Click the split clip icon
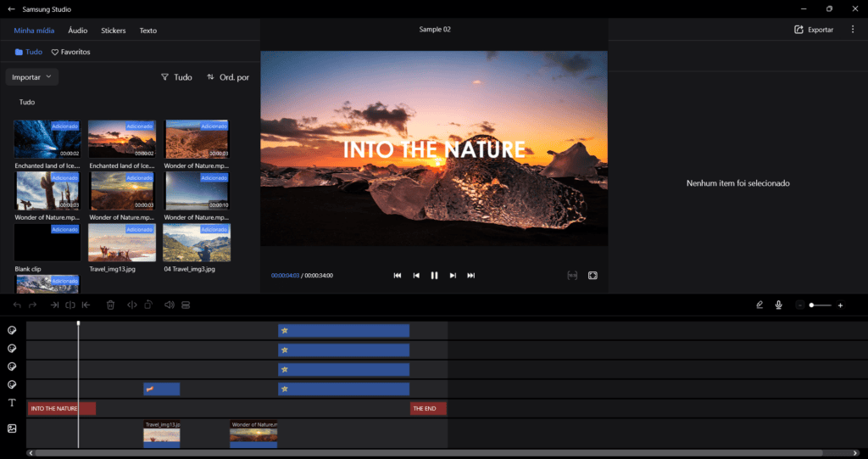 tap(70, 305)
